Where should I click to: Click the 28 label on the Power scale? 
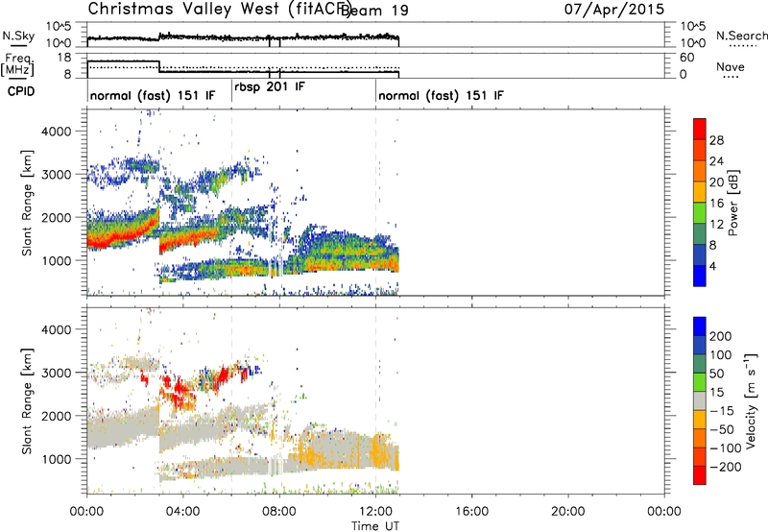tap(716, 140)
